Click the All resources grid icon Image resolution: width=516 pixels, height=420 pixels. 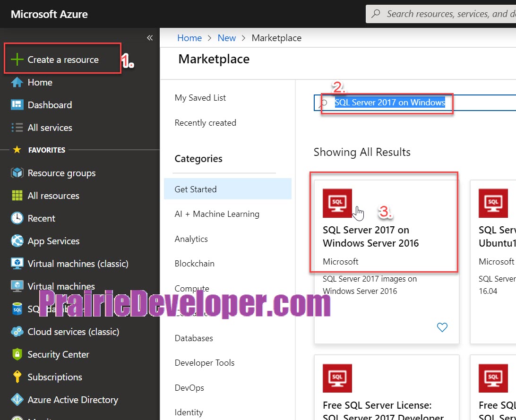(17, 196)
